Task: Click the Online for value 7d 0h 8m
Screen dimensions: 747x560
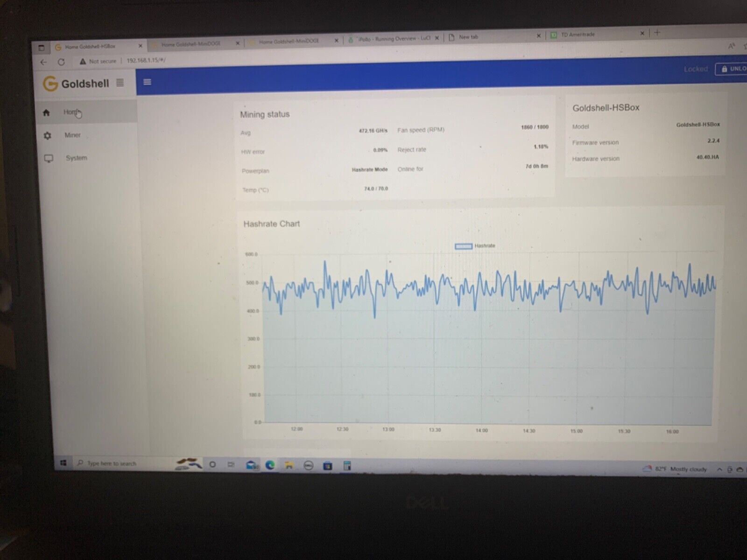Action: 537,166
